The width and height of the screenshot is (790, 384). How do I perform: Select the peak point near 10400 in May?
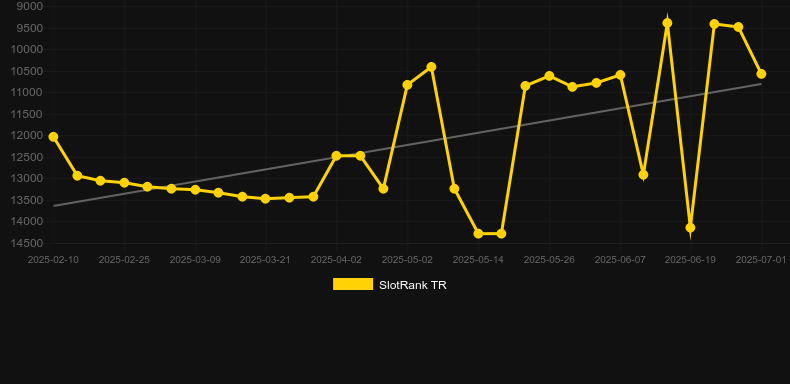tap(431, 67)
